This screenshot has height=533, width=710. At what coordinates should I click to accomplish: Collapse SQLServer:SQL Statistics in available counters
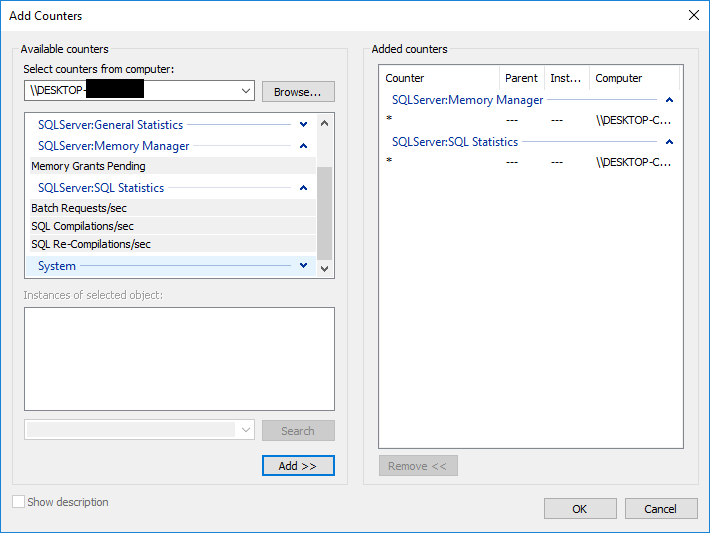pyautogui.click(x=304, y=188)
